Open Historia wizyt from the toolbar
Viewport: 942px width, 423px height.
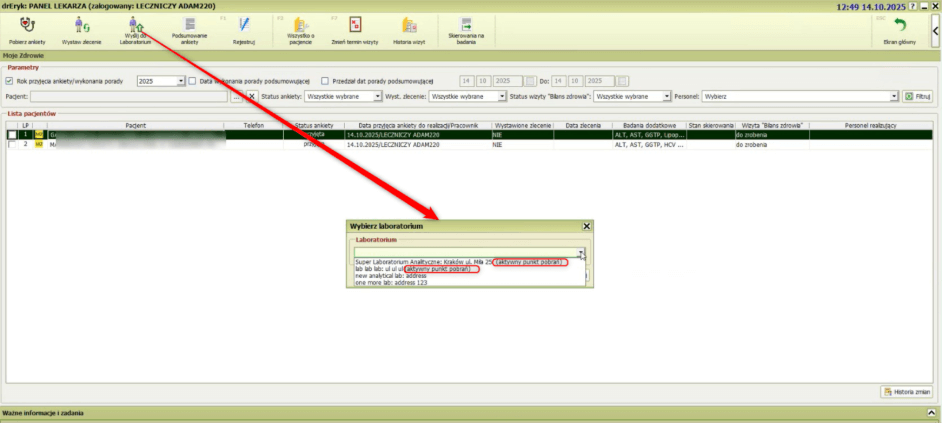click(409, 26)
